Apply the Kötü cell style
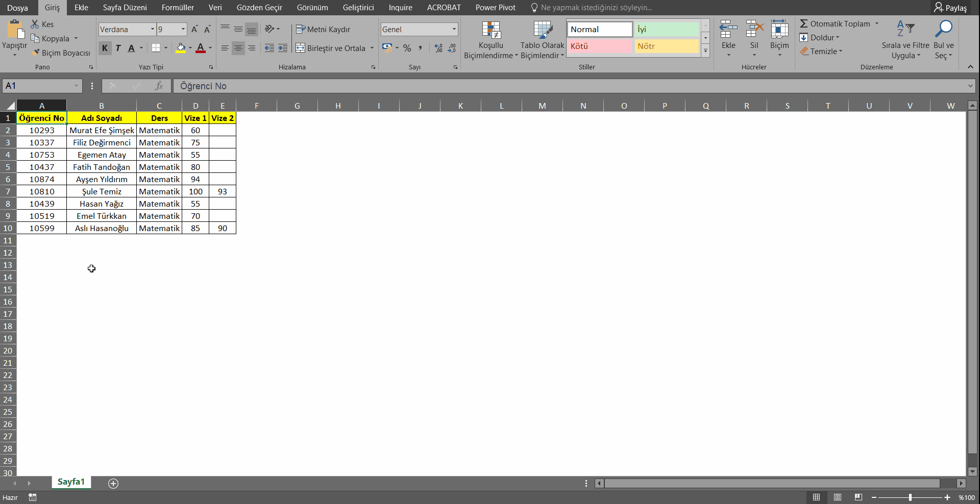 coord(600,46)
